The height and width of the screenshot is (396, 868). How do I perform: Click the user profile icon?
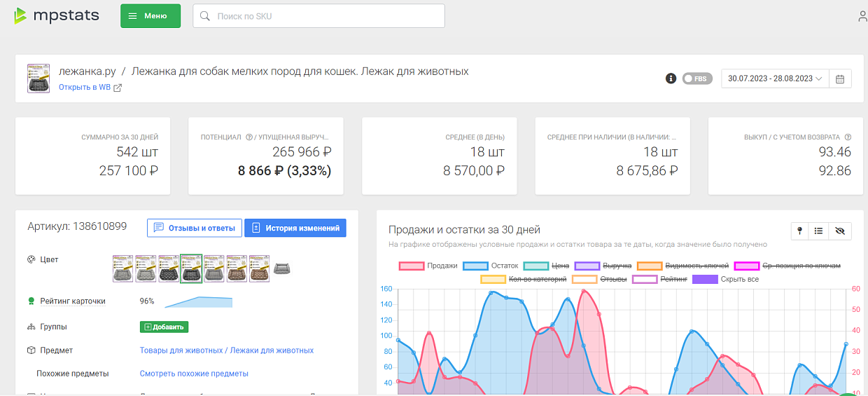point(862,16)
